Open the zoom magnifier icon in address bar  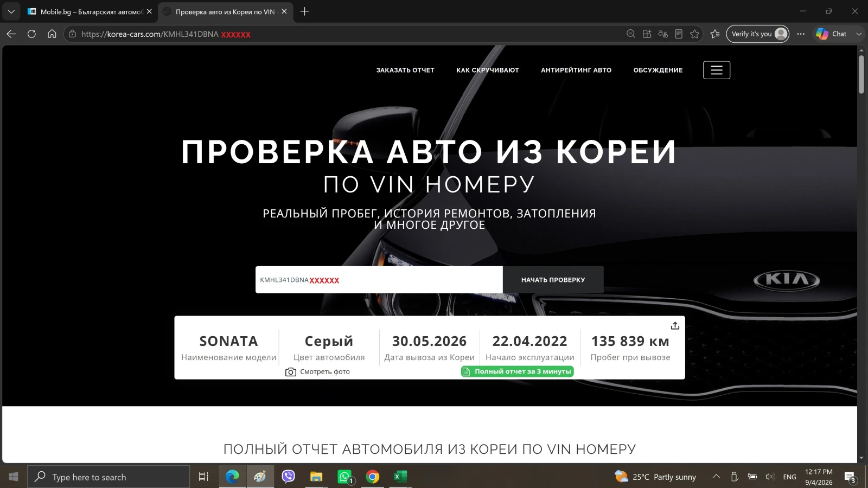click(631, 34)
